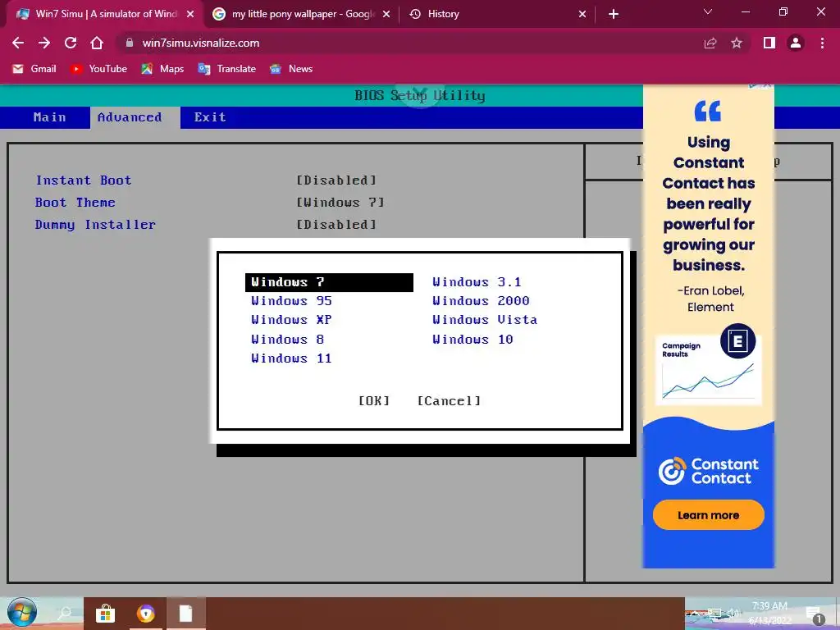
Task: Toggle the browser side panel icon
Action: coord(769,43)
